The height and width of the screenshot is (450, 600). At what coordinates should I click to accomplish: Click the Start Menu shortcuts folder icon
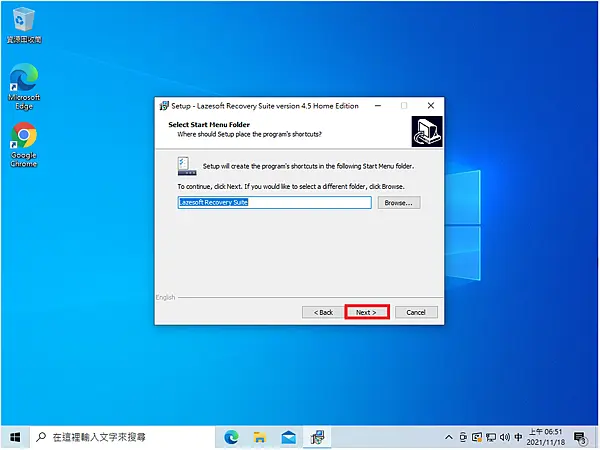pos(187,166)
